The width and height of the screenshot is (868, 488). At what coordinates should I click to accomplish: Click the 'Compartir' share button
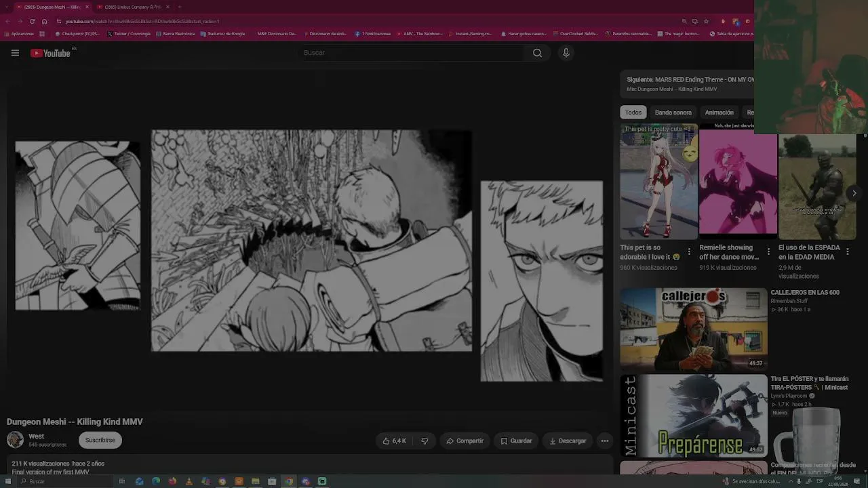465,441
